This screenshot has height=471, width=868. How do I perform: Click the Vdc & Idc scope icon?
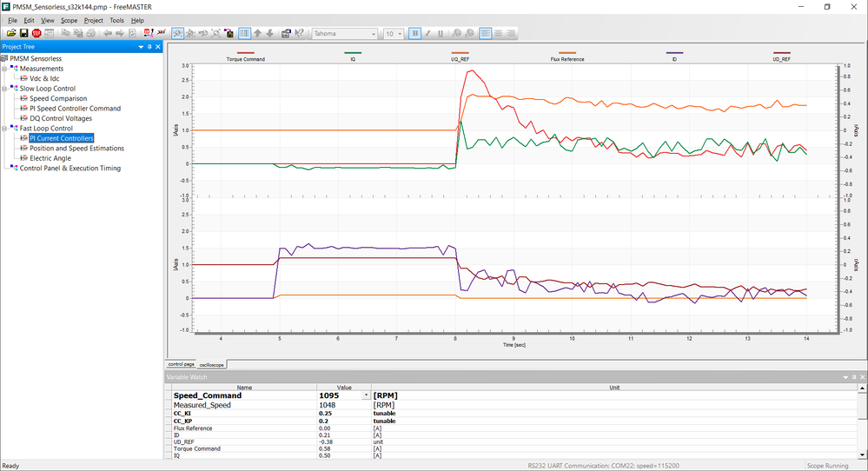coord(23,78)
